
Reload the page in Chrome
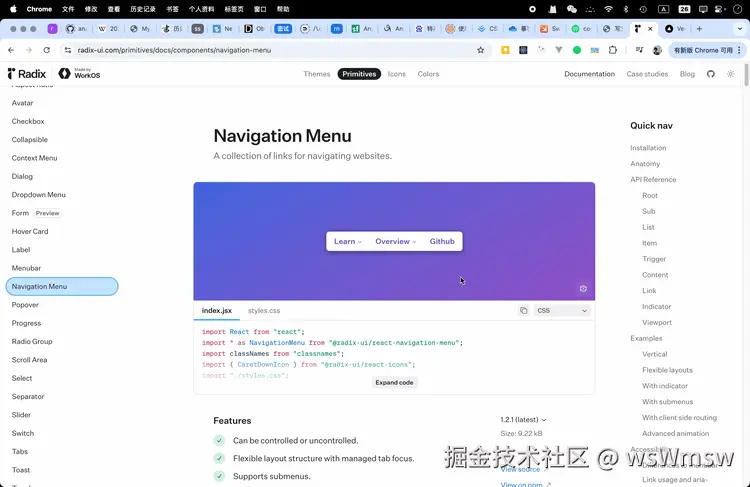[46, 50]
